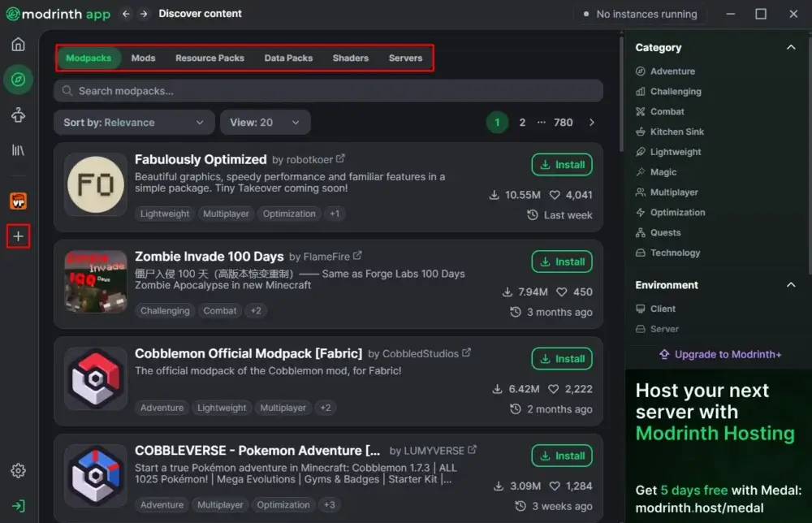Viewport: 812px width, 523px height.
Task: Toggle the Client environment filter
Action: pos(663,309)
